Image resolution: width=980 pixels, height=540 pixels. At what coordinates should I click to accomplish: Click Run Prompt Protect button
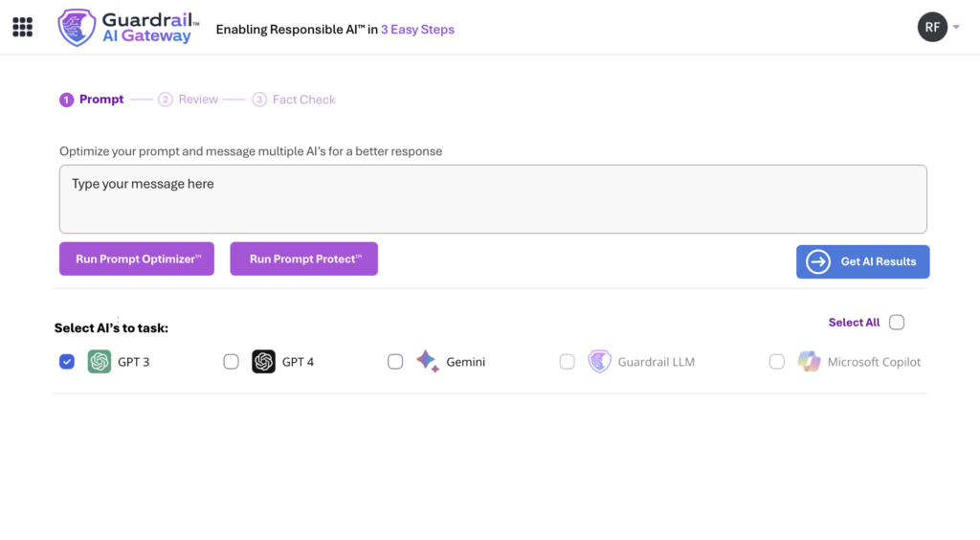coord(303,259)
